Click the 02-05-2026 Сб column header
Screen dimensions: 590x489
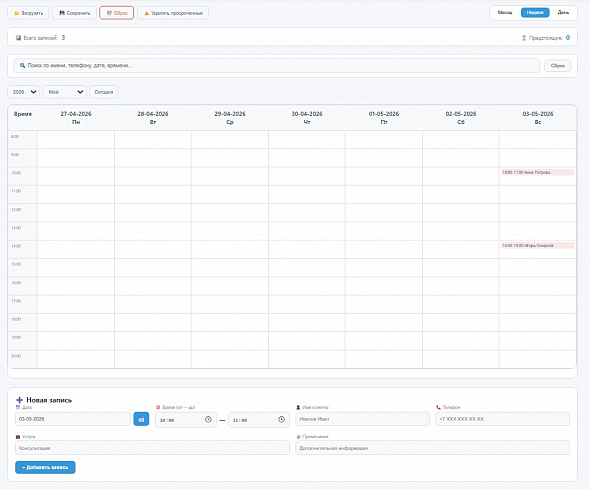461,118
